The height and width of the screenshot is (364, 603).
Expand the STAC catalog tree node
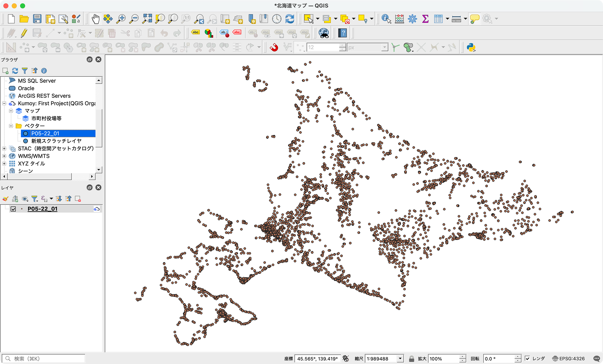[x=4, y=149]
